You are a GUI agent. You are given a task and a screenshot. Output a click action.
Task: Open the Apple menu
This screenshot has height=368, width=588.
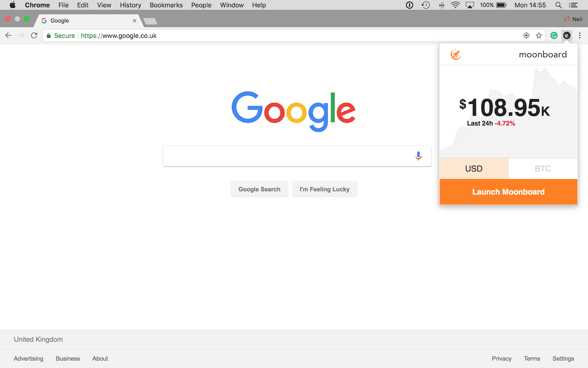(x=13, y=5)
